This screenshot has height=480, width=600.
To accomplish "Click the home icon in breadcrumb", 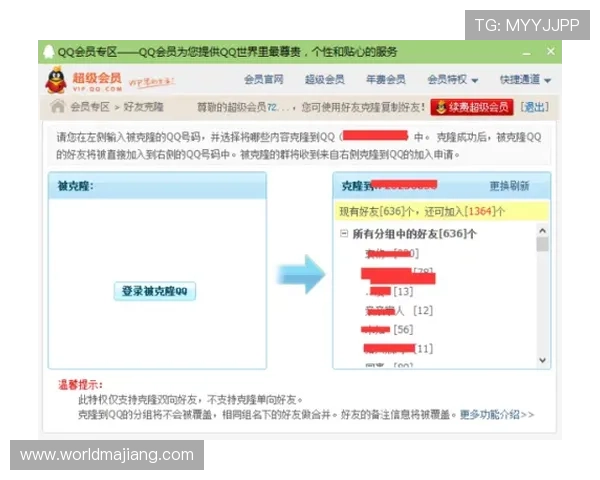I will tap(58, 106).
